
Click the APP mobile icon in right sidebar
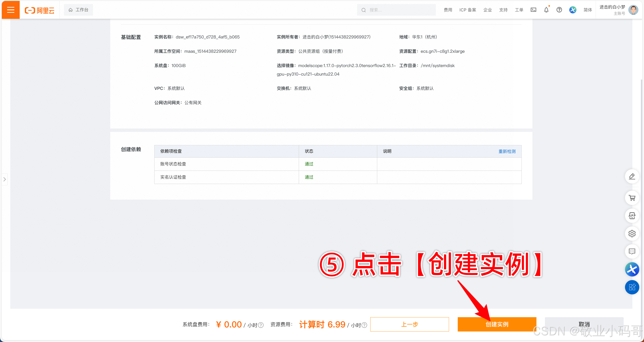click(632, 215)
